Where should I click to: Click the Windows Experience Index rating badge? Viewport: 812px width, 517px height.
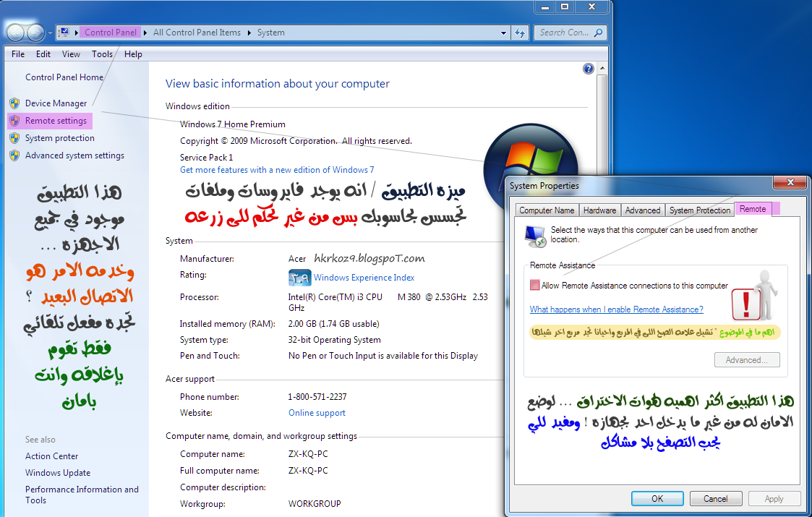coord(299,278)
